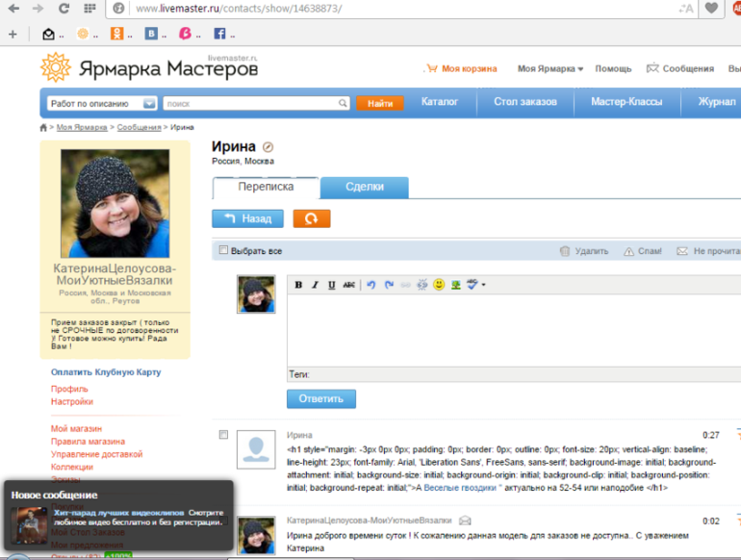Apply underline formatting in the reply editor
The image size is (741, 560).
[331, 285]
